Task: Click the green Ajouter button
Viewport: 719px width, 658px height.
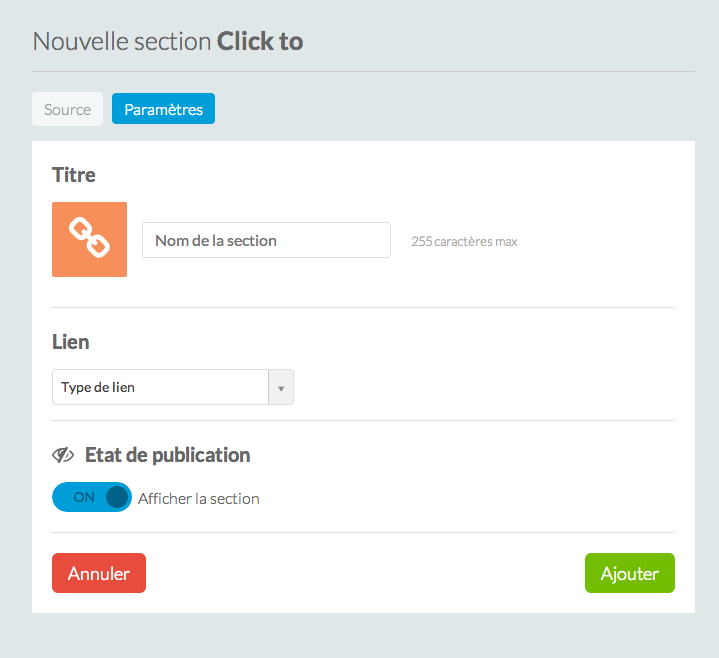Action: click(x=629, y=573)
